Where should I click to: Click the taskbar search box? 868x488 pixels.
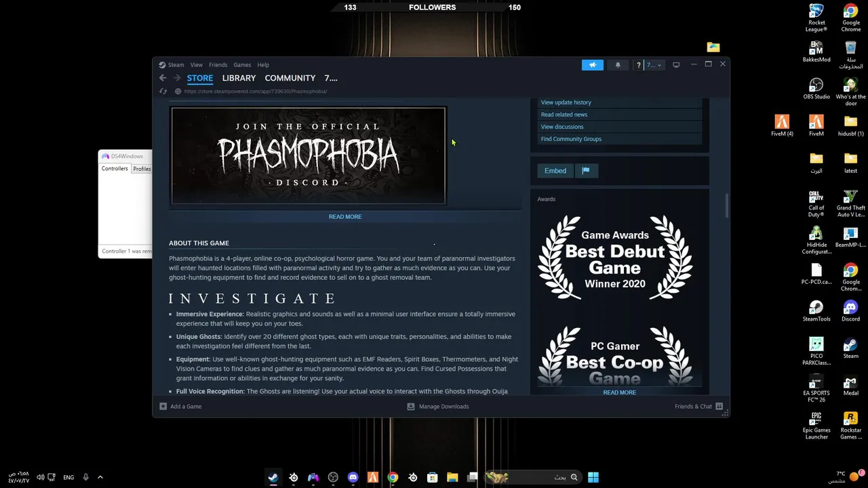click(x=534, y=477)
